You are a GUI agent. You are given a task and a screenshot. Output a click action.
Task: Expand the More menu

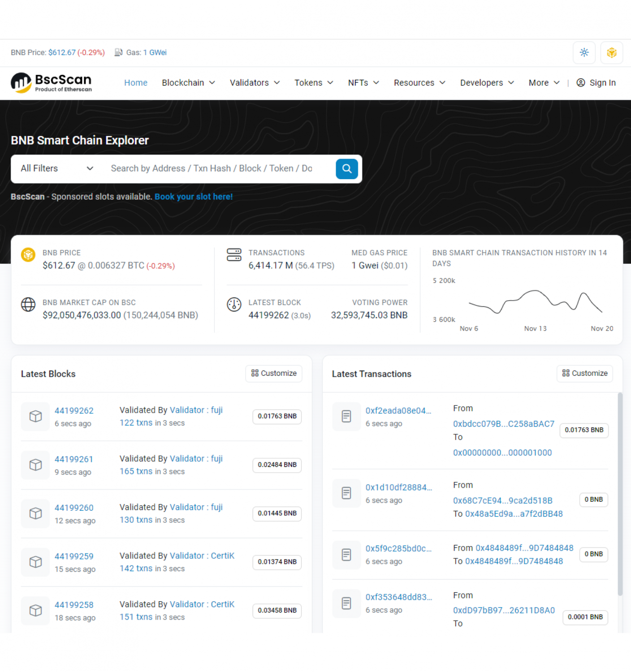(x=544, y=82)
